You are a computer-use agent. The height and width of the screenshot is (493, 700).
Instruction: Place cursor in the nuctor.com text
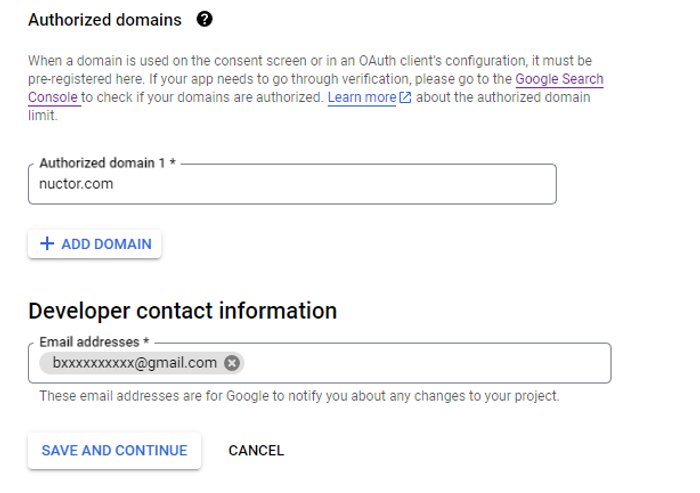76,184
